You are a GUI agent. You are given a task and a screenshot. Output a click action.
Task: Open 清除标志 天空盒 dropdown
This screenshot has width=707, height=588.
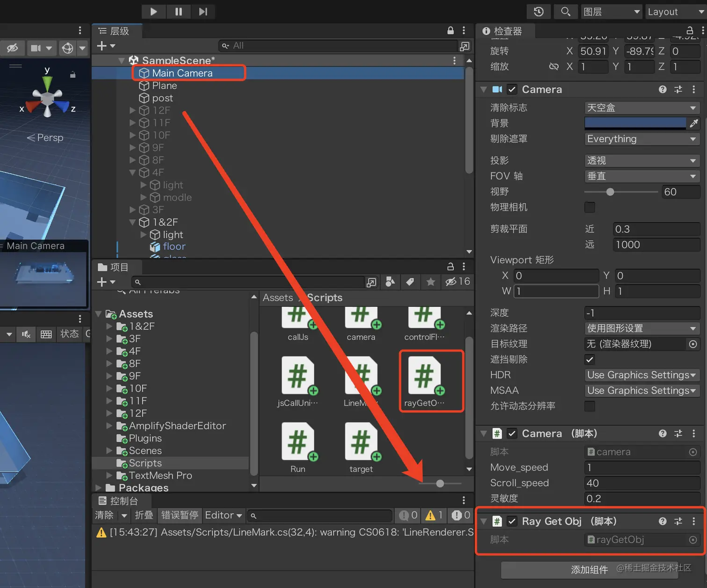(x=642, y=108)
